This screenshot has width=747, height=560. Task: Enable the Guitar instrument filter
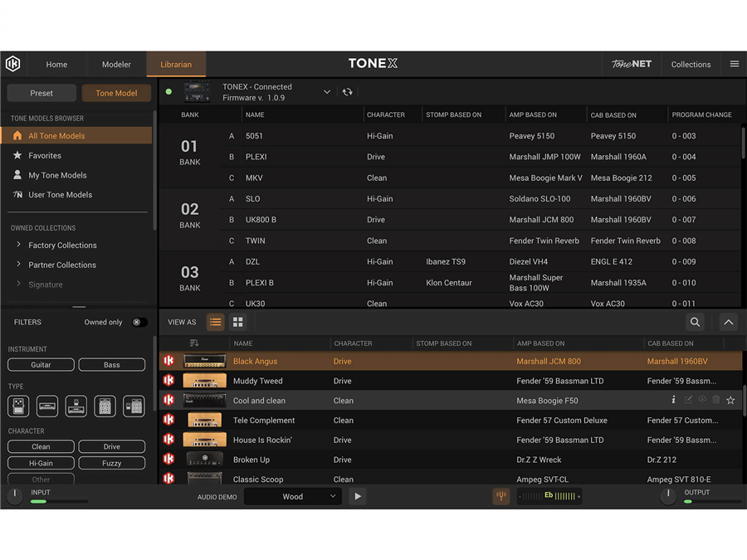41,364
